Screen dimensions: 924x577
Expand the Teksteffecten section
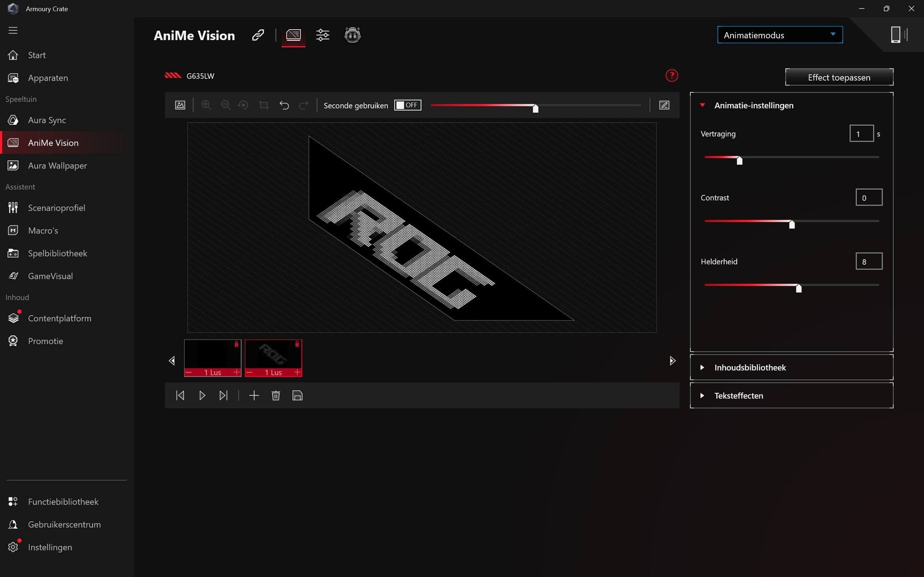(791, 395)
